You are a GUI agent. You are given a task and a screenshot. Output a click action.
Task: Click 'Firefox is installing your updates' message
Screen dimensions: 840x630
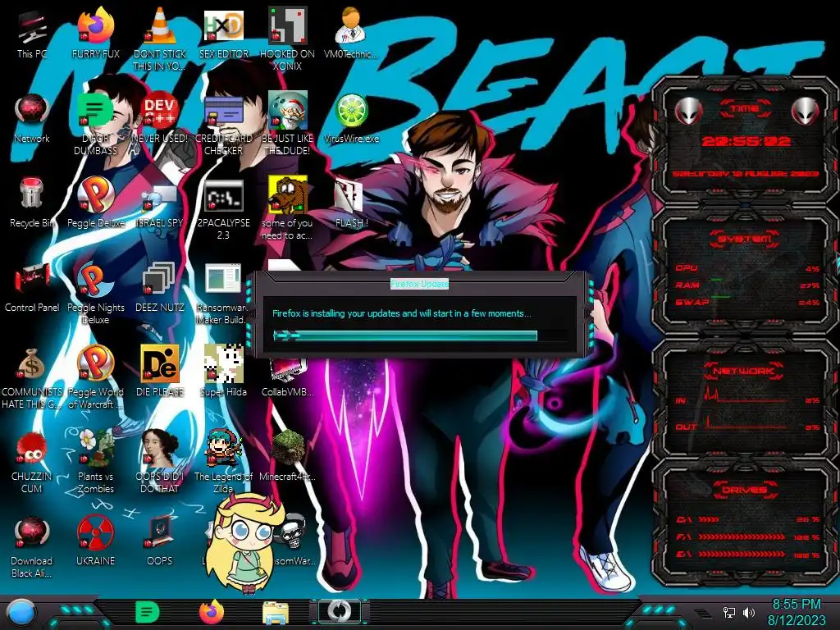[402, 313]
